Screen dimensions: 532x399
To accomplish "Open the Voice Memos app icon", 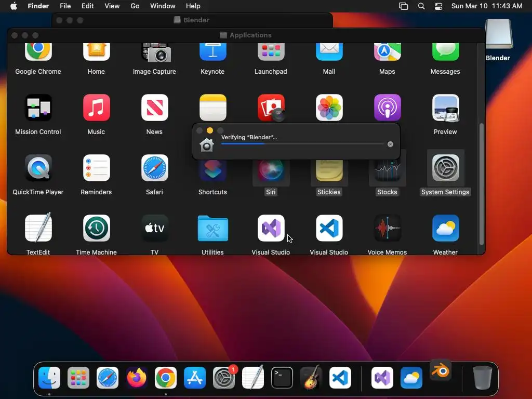I will click(387, 228).
